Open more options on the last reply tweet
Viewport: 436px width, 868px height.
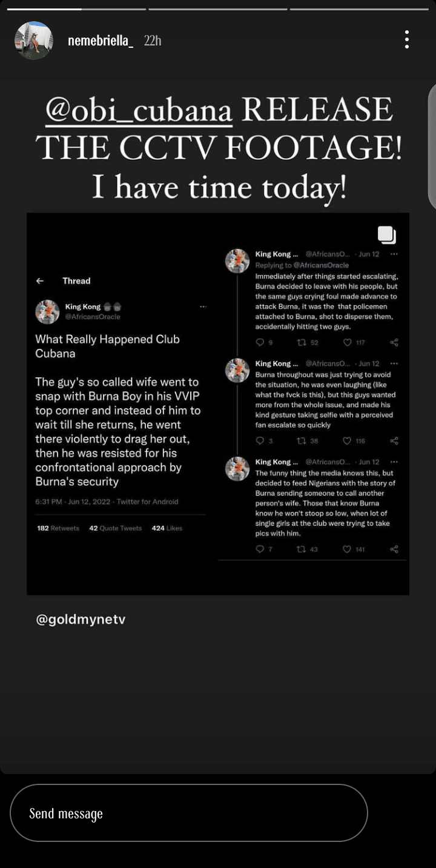tap(394, 462)
